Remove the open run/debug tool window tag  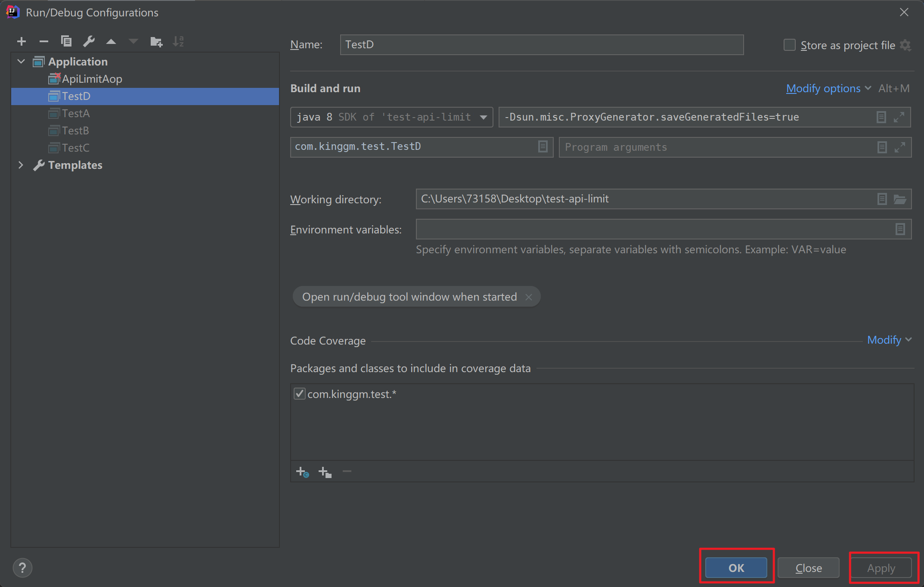coord(529,297)
